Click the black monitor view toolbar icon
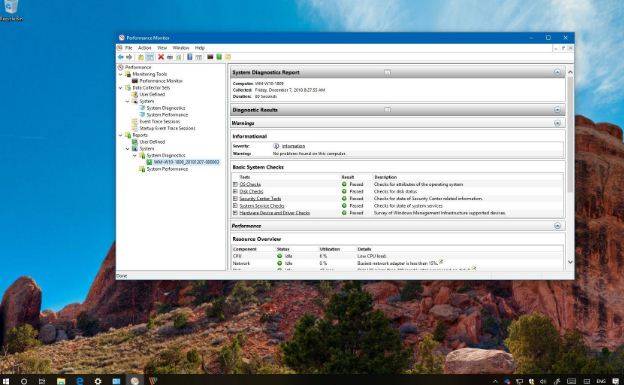This screenshot has height=385, width=624. click(x=210, y=57)
